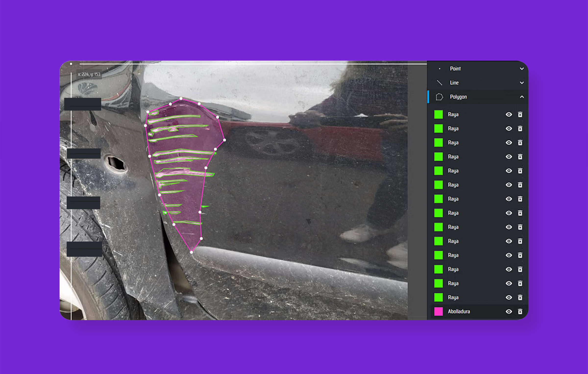Click the first Raya green color swatch

(x=439, y=115)
